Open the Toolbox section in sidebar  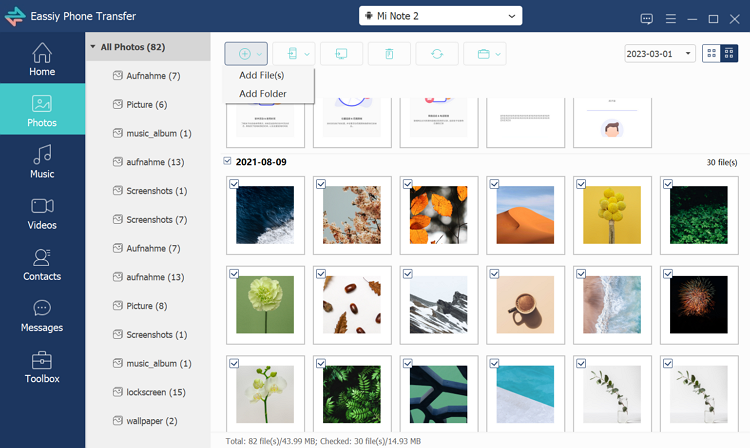pyautogui.click(x=42, y=366)
